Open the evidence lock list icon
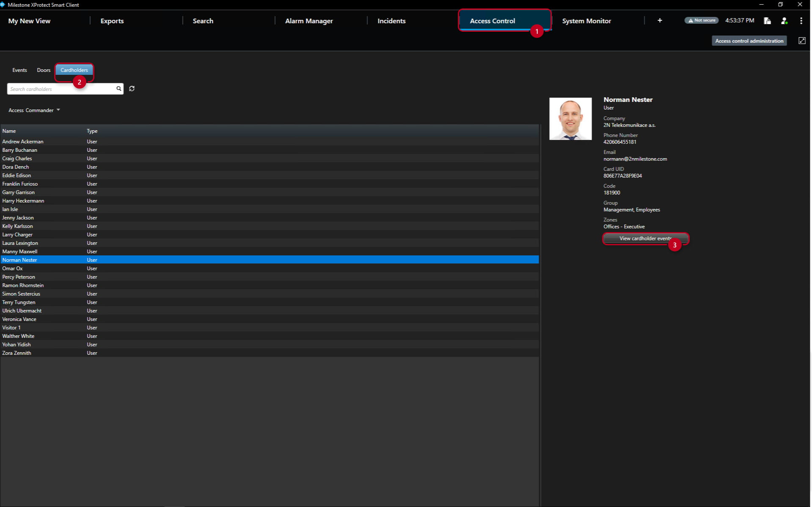Image resolution: width=812 pixels, height=507 pixels. coord(767,21)
